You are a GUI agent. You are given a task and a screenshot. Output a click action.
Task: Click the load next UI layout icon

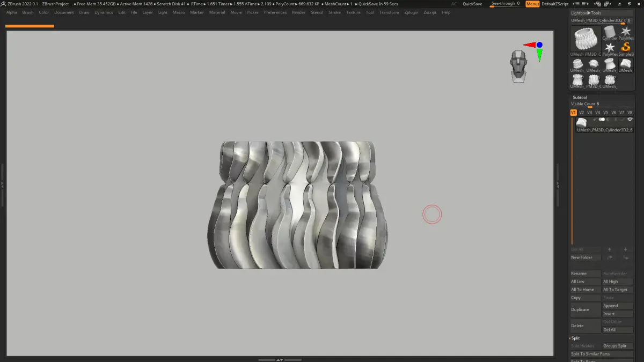tap(606, 4)
